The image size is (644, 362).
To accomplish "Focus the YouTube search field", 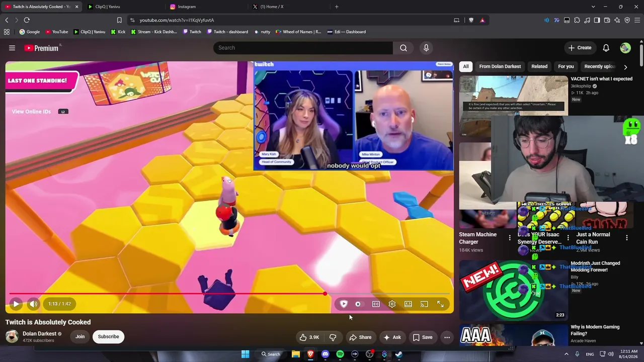I will 303,48.
